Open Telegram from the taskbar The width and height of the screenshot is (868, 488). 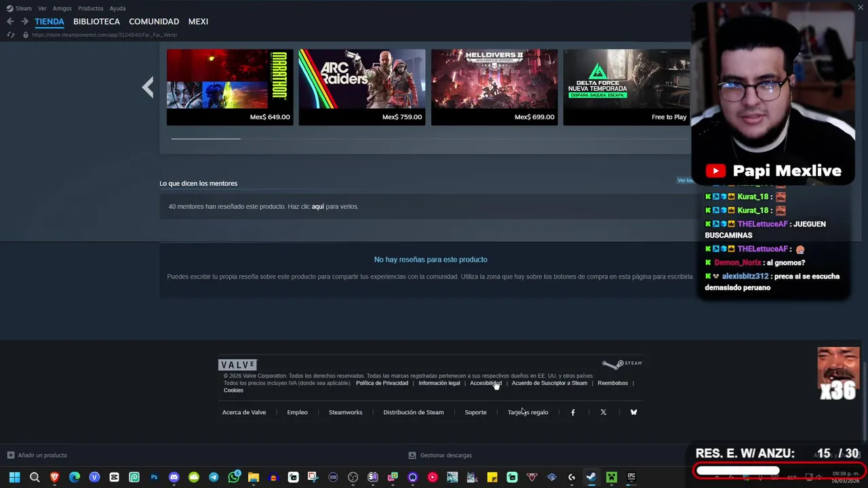click(x=214, y=477)
